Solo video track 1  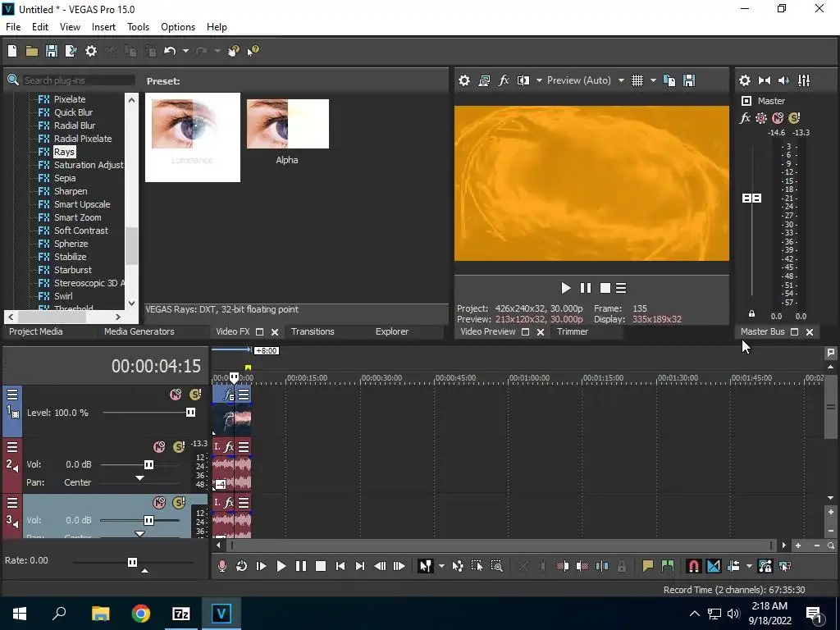pos(195,395)
